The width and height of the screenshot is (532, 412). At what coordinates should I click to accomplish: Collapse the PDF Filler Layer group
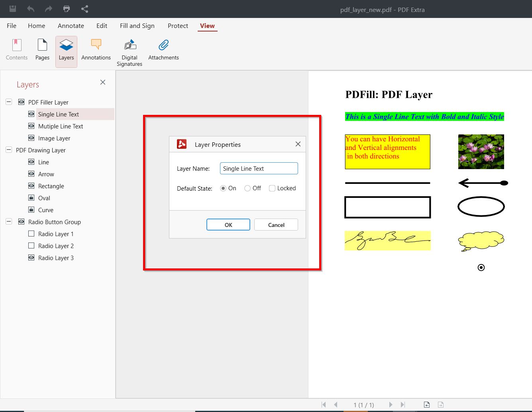pos(8,102)
